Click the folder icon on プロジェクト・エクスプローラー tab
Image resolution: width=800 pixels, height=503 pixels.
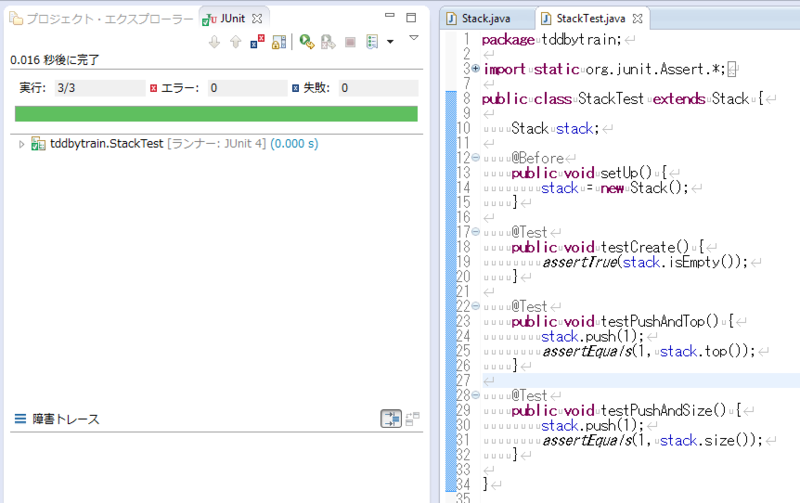click(16, 19)
